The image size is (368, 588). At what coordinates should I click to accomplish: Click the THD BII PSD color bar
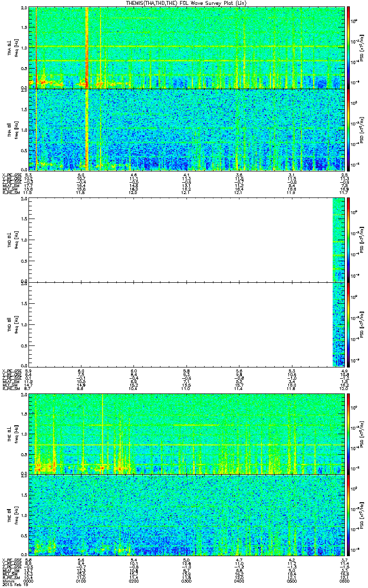coord(348,324)
